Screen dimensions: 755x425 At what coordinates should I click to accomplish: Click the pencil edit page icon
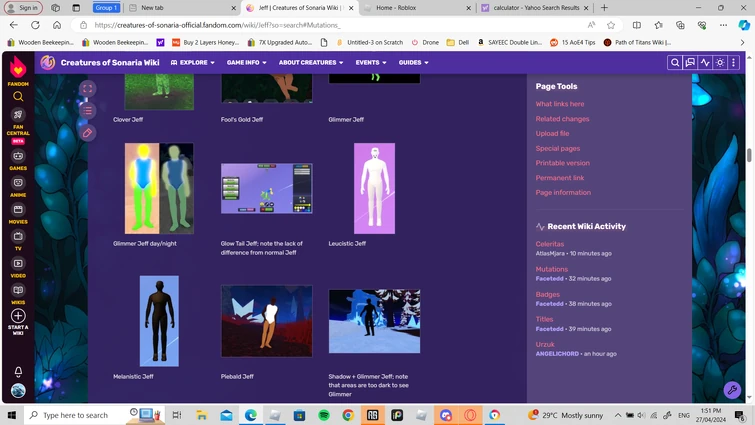pyautogui.click(x=88, y=133)
